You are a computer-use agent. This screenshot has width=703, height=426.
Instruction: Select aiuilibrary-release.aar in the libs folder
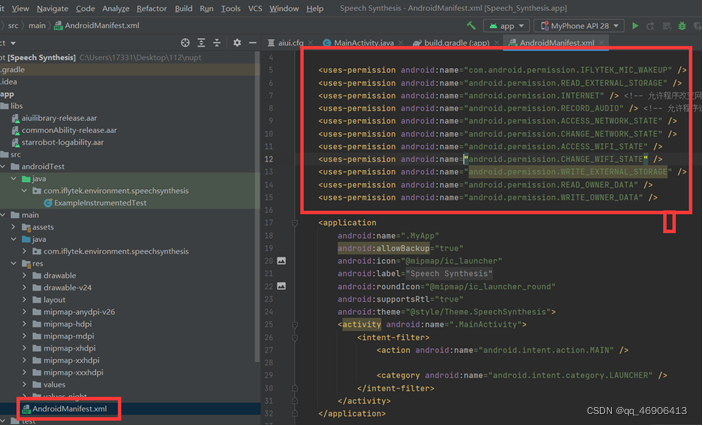click(x=59, y=118)
